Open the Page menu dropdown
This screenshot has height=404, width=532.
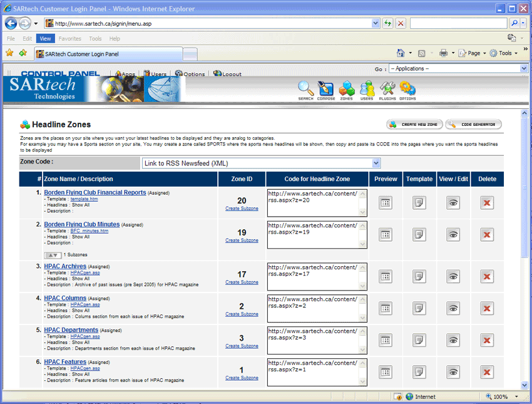point(473,53)
